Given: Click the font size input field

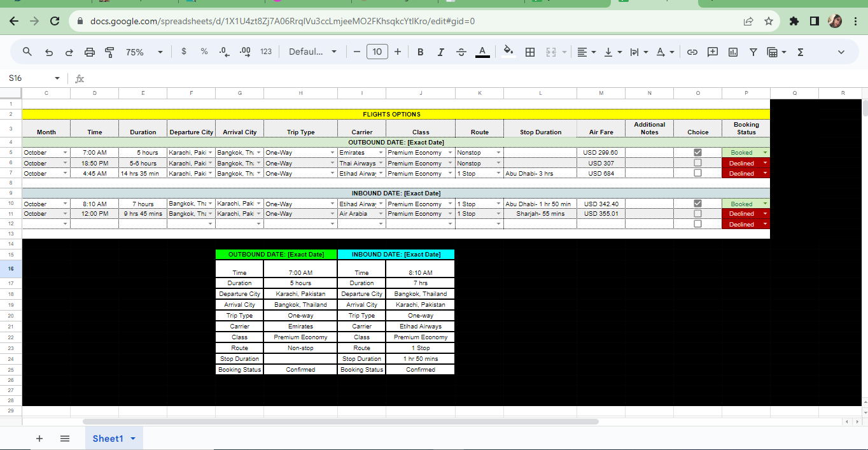Looking at the screenshot, I should point(377,52).
